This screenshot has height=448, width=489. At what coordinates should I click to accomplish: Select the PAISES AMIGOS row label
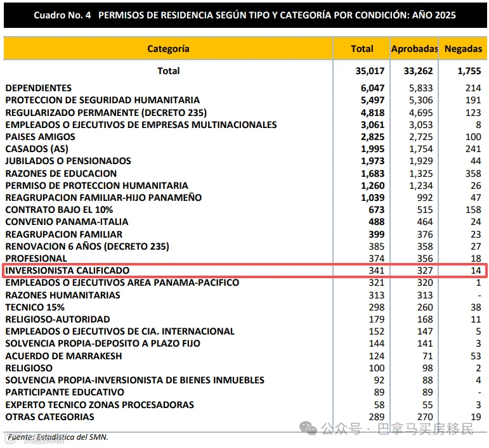click(40, 137)
